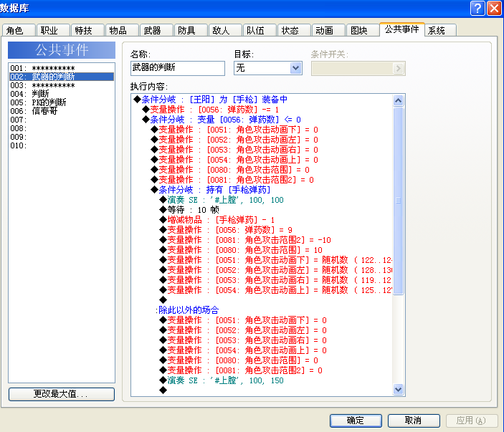Close the 数据库 dialog window
504x432 pixels.
click(x=495, y=8)
